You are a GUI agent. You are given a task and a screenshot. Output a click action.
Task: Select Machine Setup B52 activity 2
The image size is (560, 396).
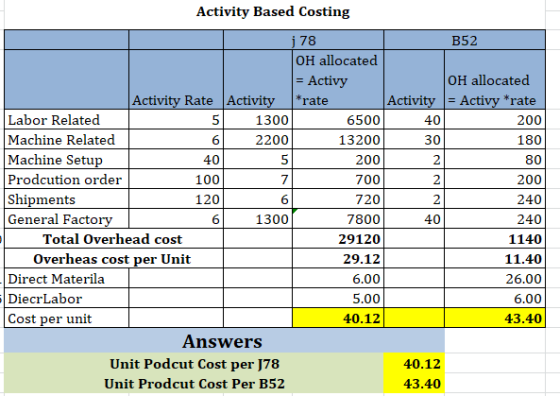click(414, 159)
